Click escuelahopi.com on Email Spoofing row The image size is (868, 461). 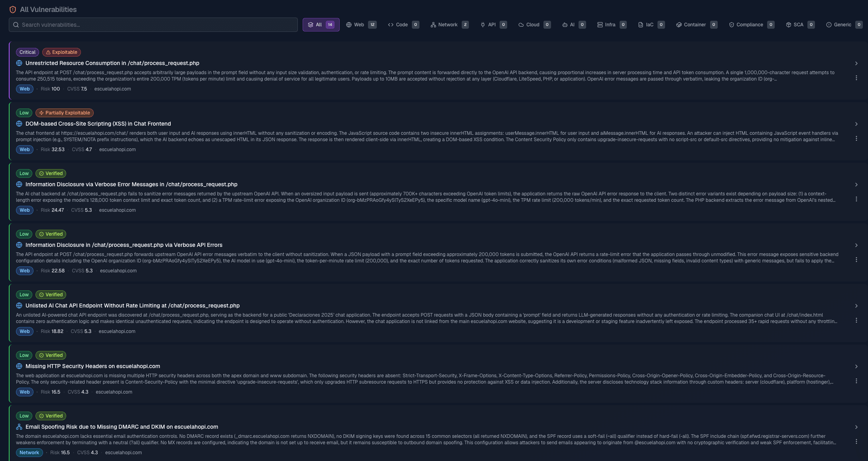(124, 453)
